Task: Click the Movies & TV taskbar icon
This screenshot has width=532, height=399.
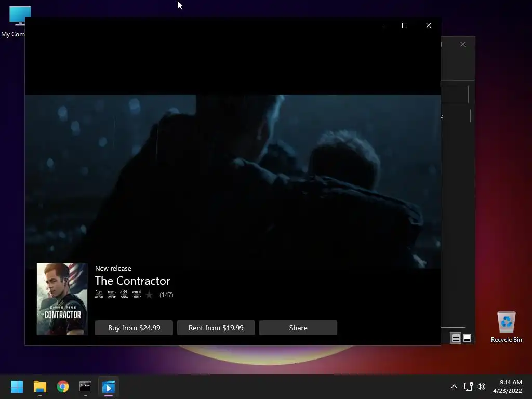Action: (109, 387)
